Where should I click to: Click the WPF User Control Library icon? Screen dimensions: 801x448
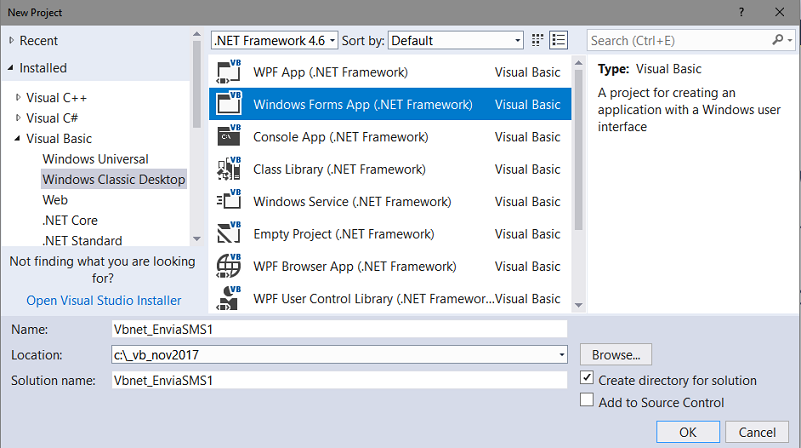pyautogui.click(x=229, y=298)
